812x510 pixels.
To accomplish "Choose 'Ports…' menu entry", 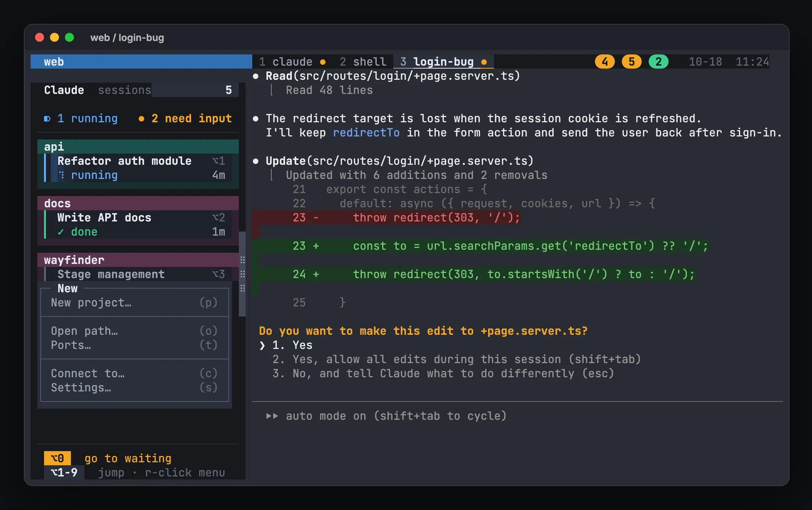I will tap(134, 345).
